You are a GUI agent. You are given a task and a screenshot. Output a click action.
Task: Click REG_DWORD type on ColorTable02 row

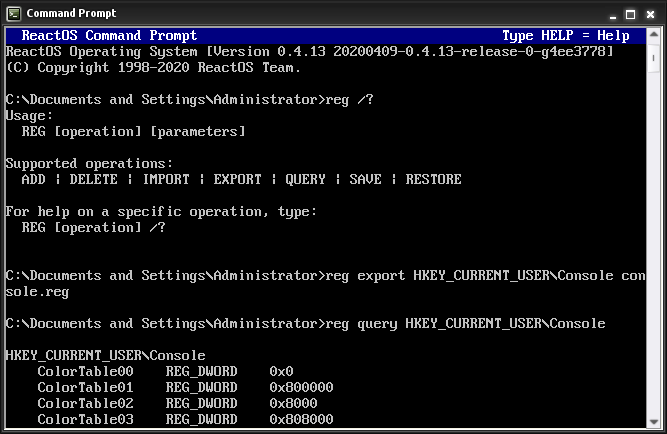click(201, 404)
